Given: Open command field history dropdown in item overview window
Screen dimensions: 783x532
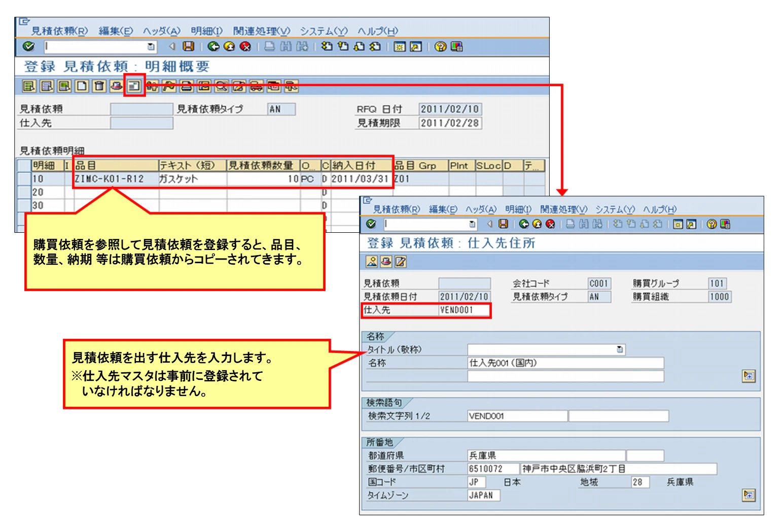Looking at the screenshot, I should tap(151, 47).
